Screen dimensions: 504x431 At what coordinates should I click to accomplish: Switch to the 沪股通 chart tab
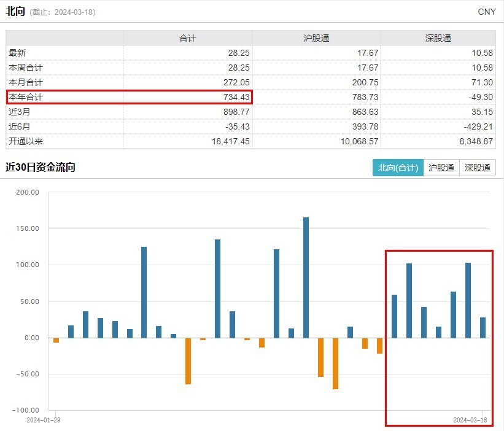tap(441, 168)
